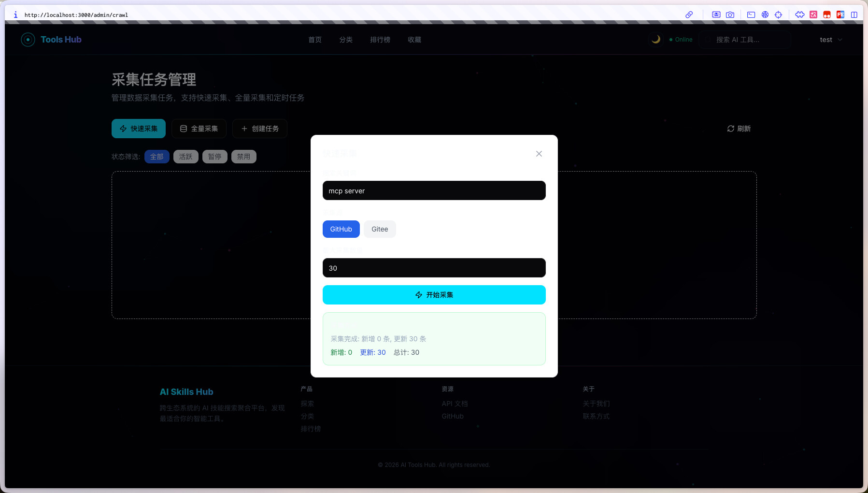This screenshot has height=493, width=868.
Task: Open the puzzle-piece extensions icon
Action: click(800, 15)
